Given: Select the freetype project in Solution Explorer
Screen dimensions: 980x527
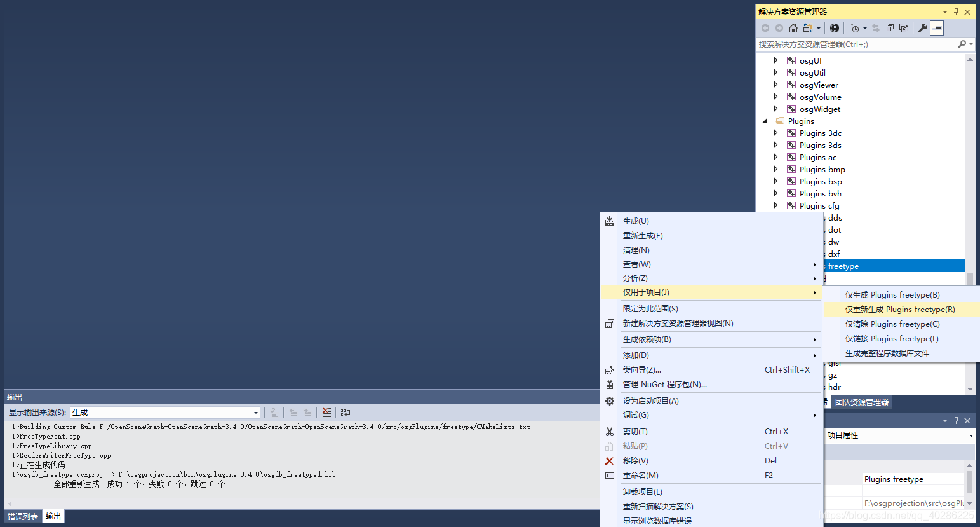Looking at the screenshot, I should point(894,266).
